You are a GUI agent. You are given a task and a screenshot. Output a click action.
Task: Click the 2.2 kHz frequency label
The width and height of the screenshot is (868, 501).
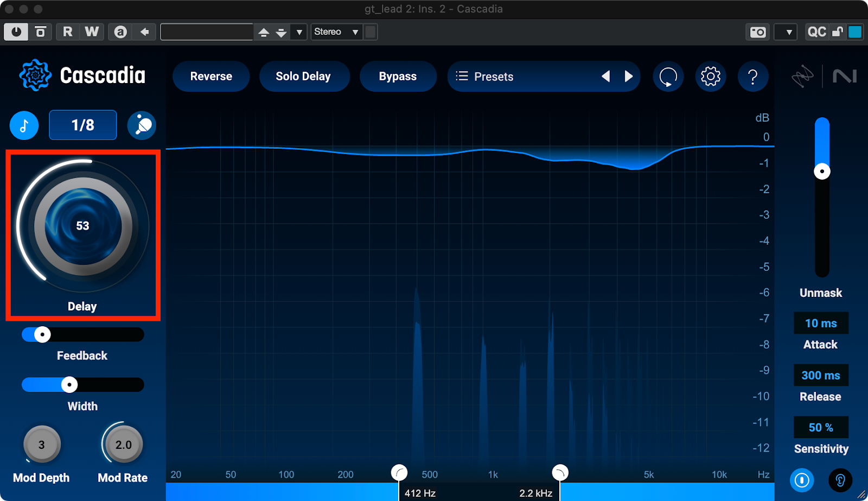click(x=535, y=493)
